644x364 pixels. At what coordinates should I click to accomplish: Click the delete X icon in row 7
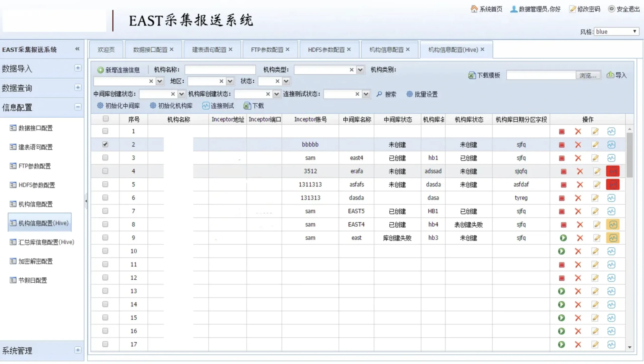coord(578,211)
